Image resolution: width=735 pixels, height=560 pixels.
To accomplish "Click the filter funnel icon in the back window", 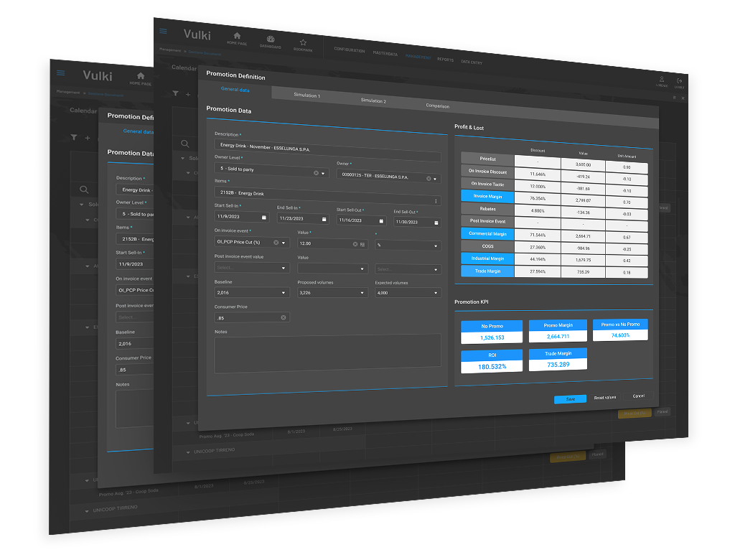I will pos(74,137).
